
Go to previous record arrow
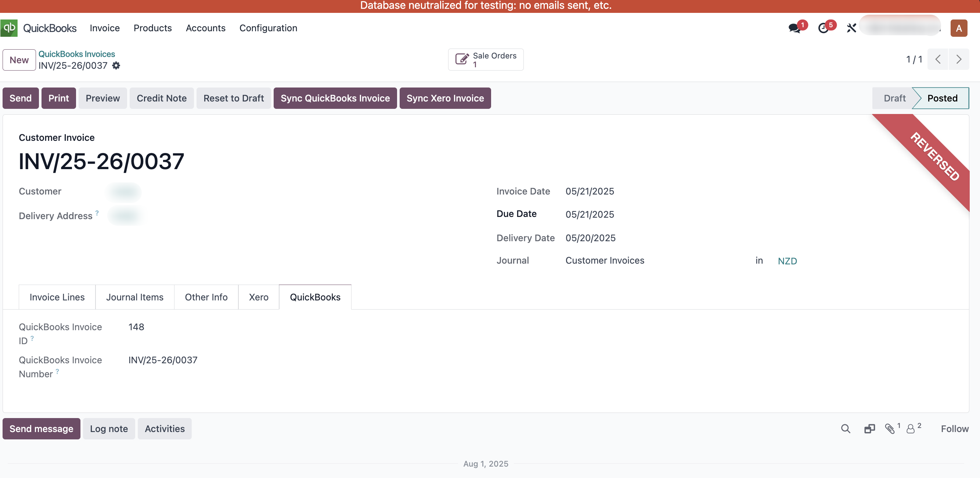pyautogui.click(x=938, y=60)
